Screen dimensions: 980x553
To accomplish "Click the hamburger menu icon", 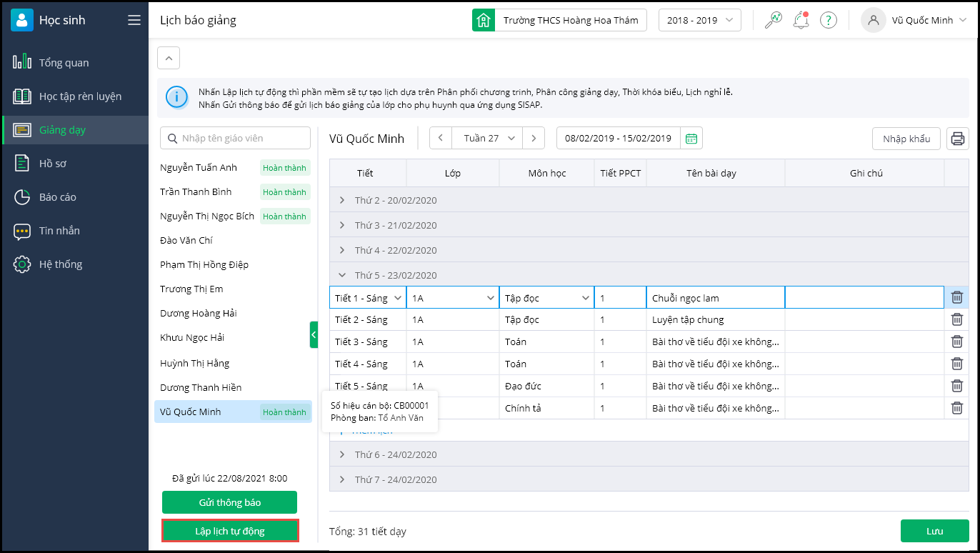I will (x=134, y=20).
